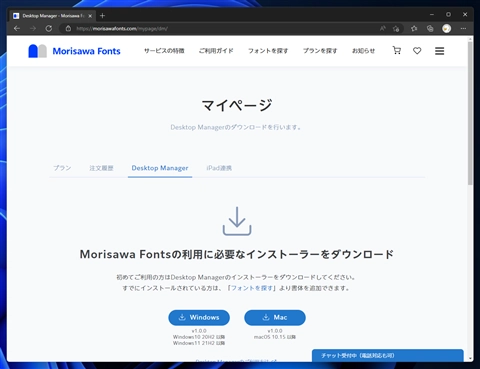Screen dimensions: 480x369
Task: Download the Windows installer
Action: 199,318
